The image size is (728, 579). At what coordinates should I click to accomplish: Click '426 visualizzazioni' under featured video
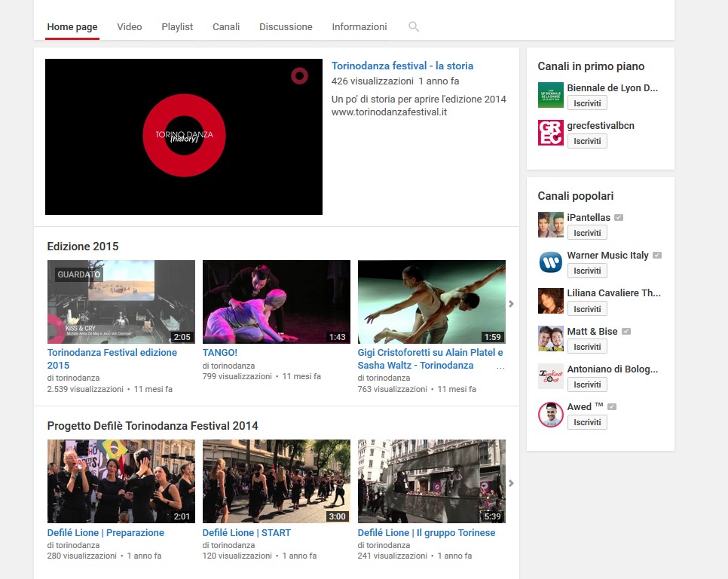pyautogui.click(x=372, y=81)
